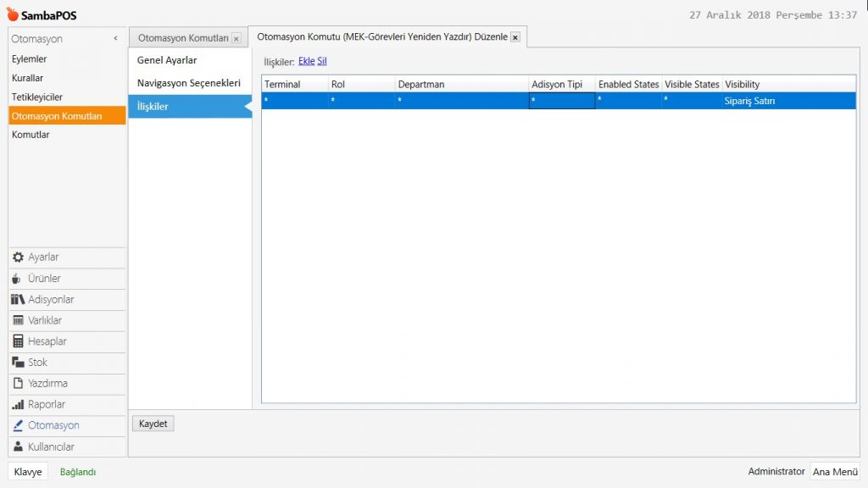The image size is (868, 488).
Task: Collapse the Otomasyon panel with the arrow
Action: coord(115,39)
